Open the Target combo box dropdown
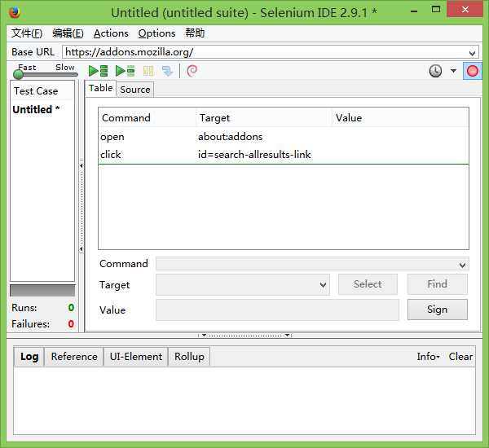 (x=323, y=284)
